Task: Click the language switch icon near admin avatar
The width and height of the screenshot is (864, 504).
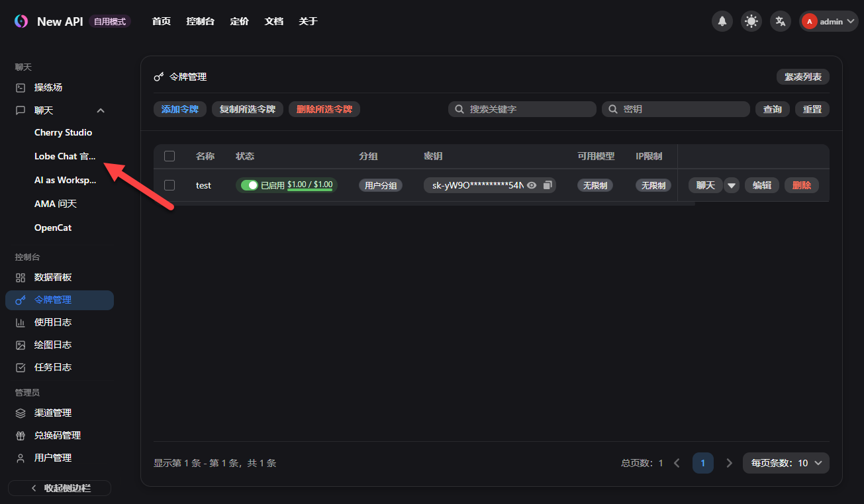Action: coord(780,21)
